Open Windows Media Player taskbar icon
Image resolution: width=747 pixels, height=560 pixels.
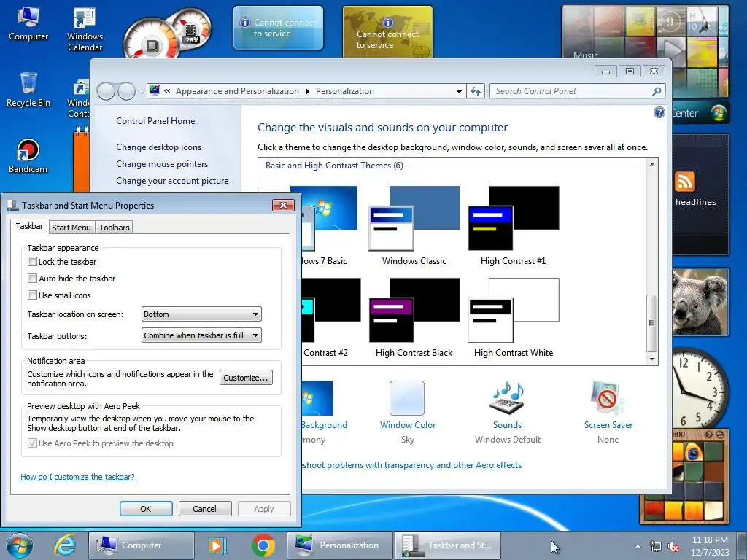[217, 545]
